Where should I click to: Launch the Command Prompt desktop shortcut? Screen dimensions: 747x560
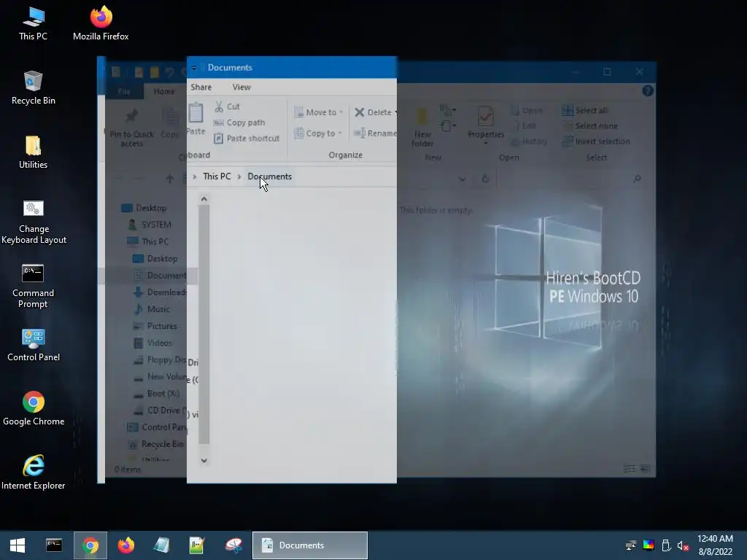(33, 286)
